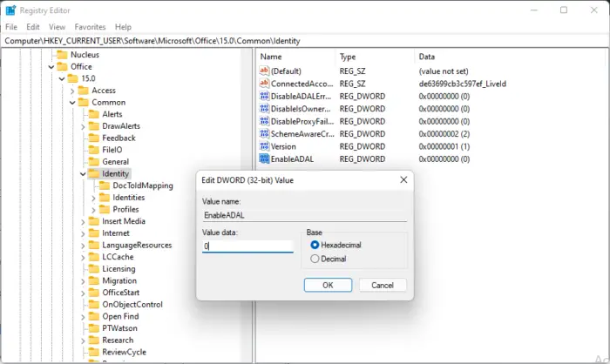Close the Edit DWORD dialog with X
Viewport: 610px width, 364px height.
(x=403, y=179)
